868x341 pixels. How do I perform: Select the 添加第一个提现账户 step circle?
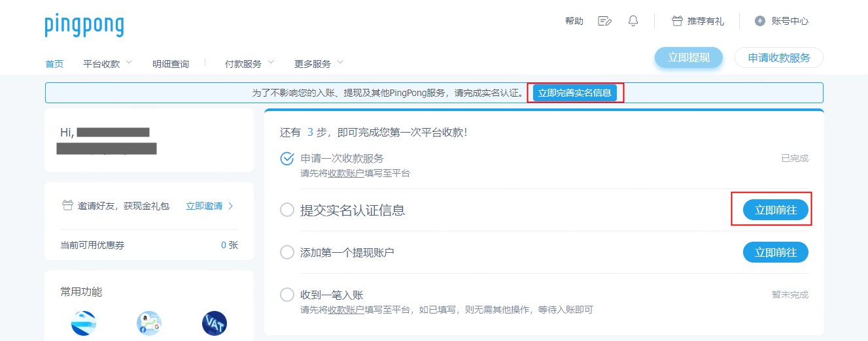286,252
